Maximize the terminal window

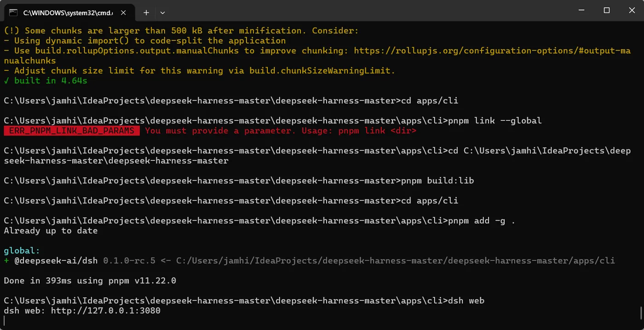click(607, 10)
